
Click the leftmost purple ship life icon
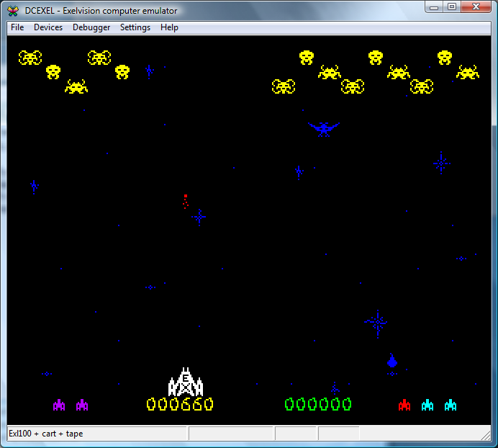59,405
